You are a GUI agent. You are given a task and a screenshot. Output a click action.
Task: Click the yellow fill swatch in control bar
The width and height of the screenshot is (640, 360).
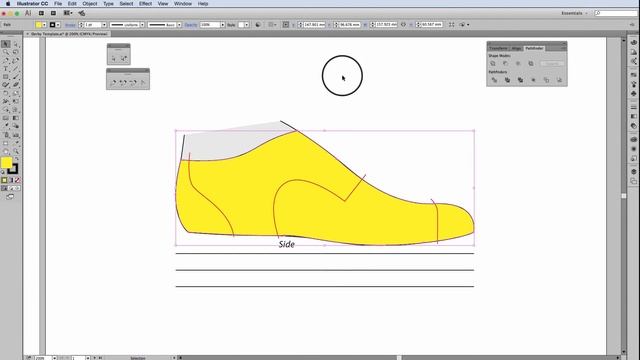coord(38,24)
